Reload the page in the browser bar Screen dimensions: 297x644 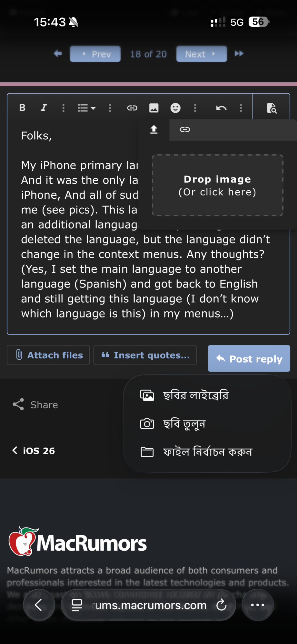click(222, 605)
